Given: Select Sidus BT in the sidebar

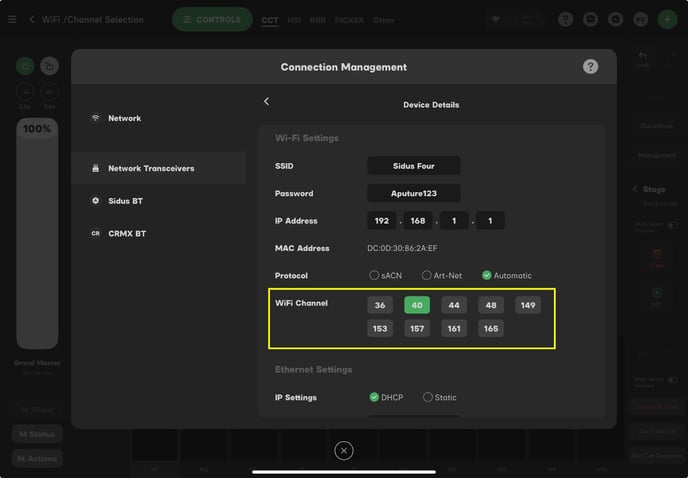Looking at the screenshot, I should coord(159,201).
